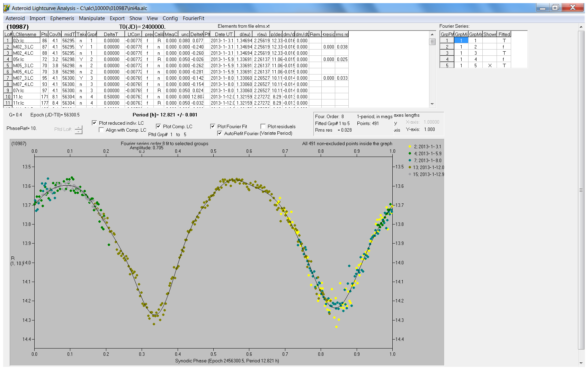Click the (10987) asteroid number label
This screenshot has height=370, width=588.
pos(18,27)
